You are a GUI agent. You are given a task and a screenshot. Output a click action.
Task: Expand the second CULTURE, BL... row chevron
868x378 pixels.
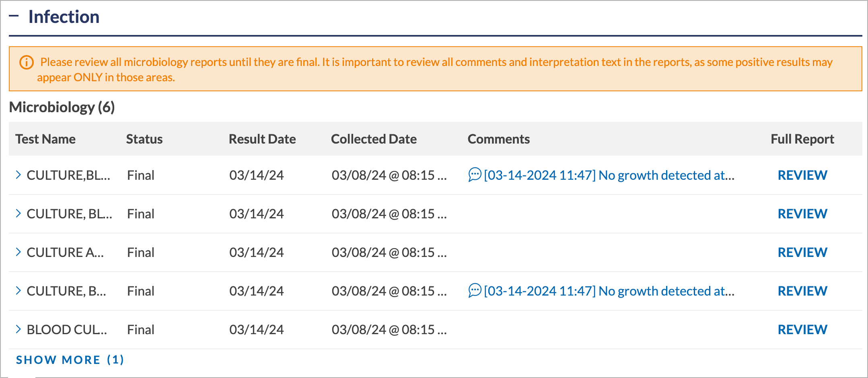click(x=18, y=214)
